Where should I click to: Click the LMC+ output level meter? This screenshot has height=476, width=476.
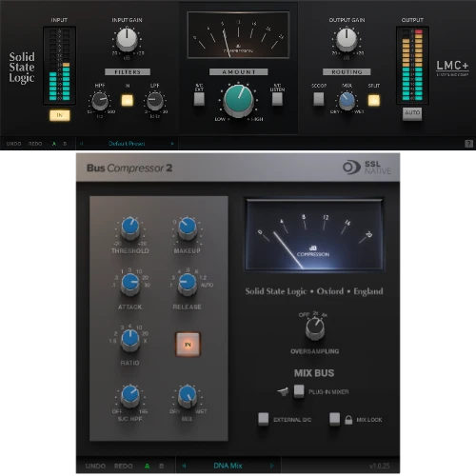[412, 66]
